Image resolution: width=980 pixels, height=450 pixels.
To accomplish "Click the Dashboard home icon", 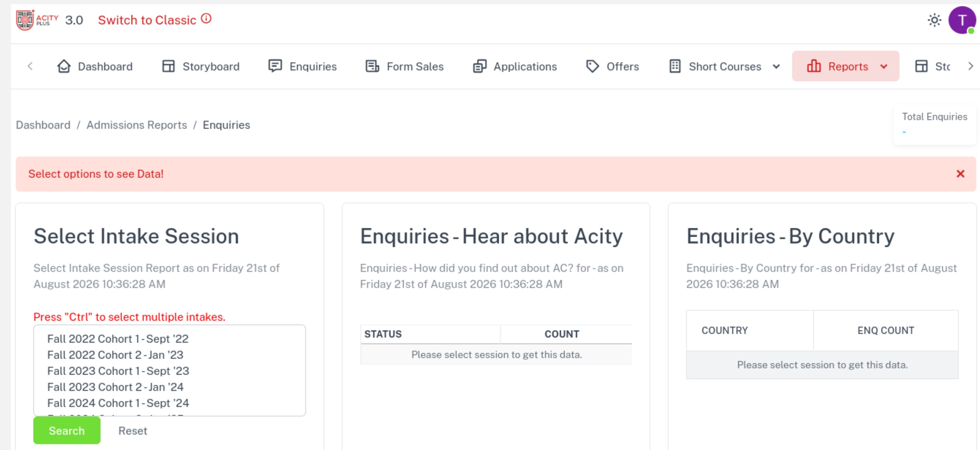I will [64, 66].
